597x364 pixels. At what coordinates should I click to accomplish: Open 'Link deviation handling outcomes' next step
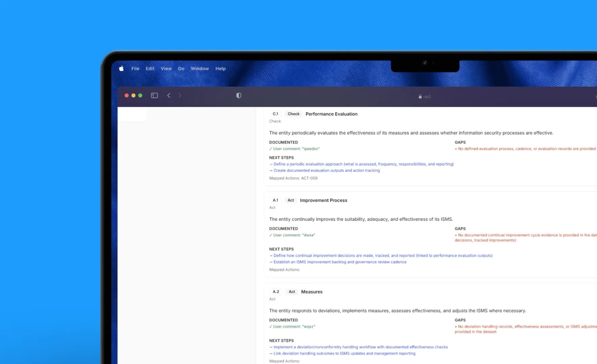point(344,354)
